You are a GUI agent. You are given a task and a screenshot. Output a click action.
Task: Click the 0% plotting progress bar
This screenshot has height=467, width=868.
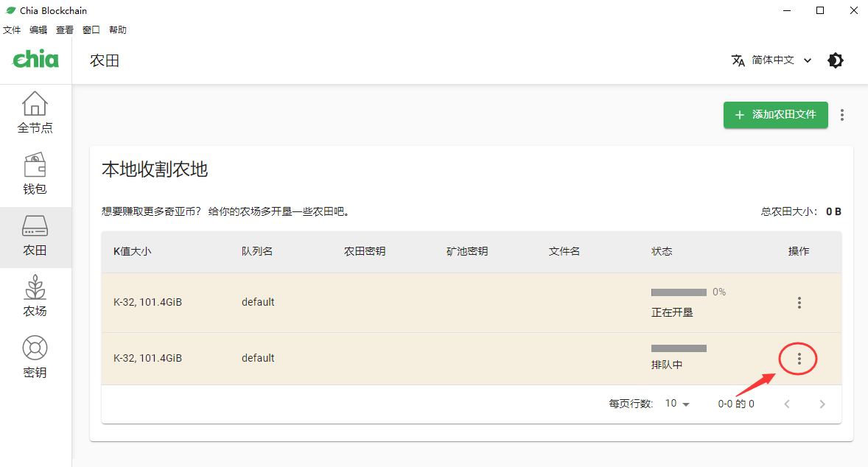pos(679,292)
